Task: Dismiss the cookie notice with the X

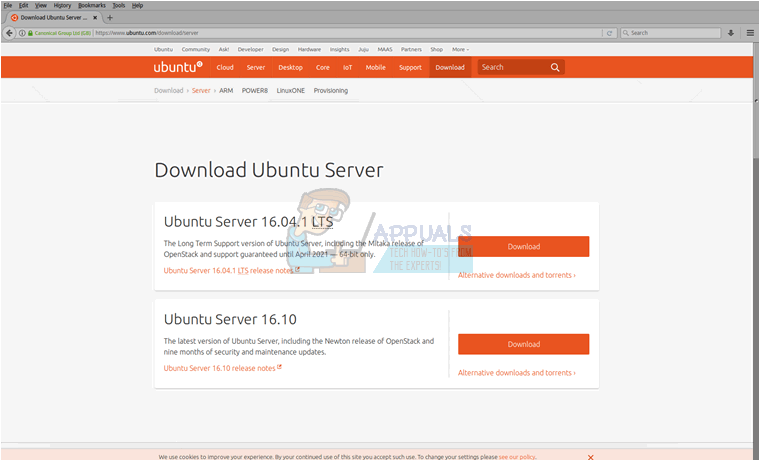Action: 591,457
